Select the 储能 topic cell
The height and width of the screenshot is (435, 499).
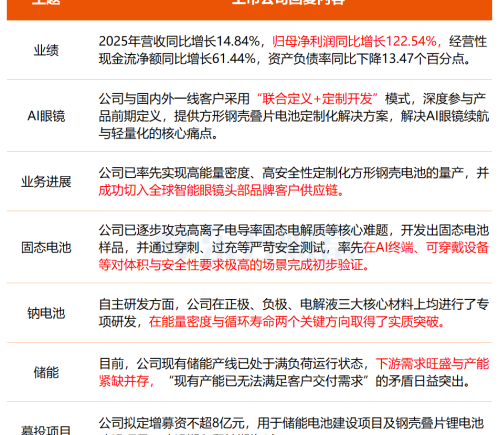click(x=46, y=372)
